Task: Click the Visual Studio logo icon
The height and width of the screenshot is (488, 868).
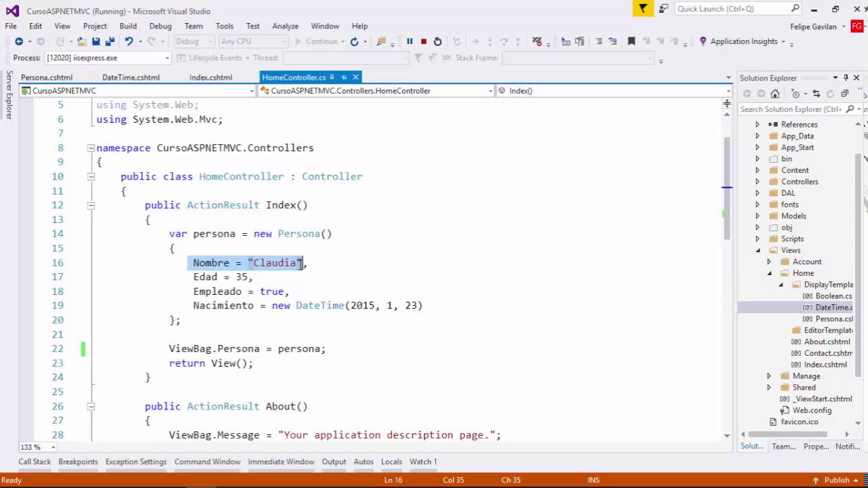Action: pos(12,11)
